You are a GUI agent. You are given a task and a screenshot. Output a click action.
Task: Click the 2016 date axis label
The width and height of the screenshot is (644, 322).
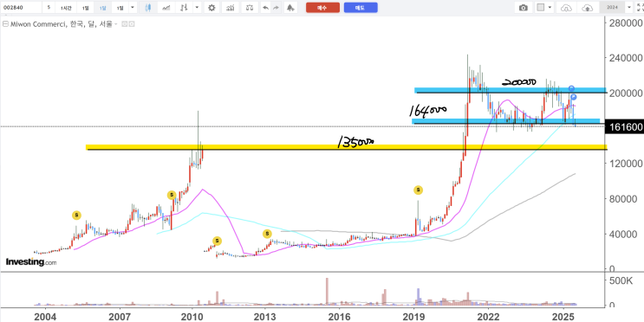click(340, 317)
